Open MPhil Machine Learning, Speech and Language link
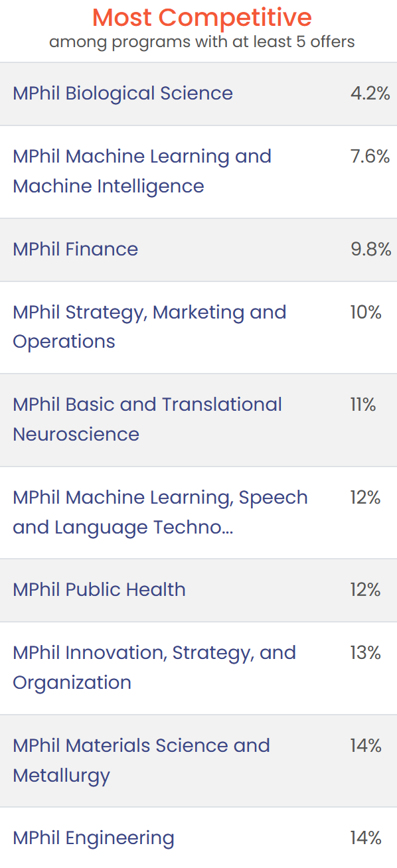 click(x=160, y=512)
